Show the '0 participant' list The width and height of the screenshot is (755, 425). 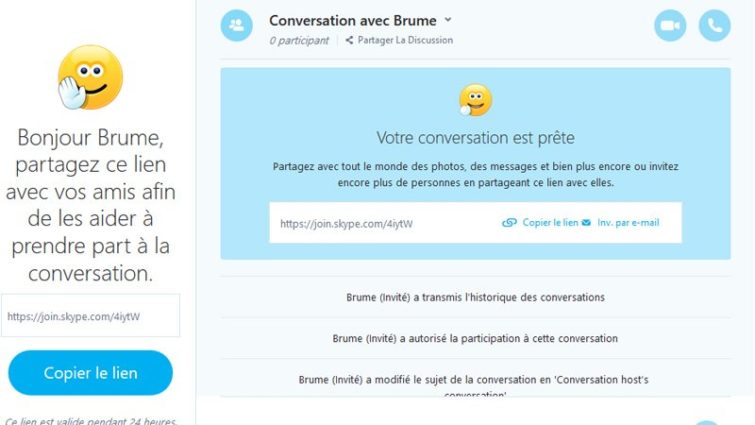[x=299, y=41]
